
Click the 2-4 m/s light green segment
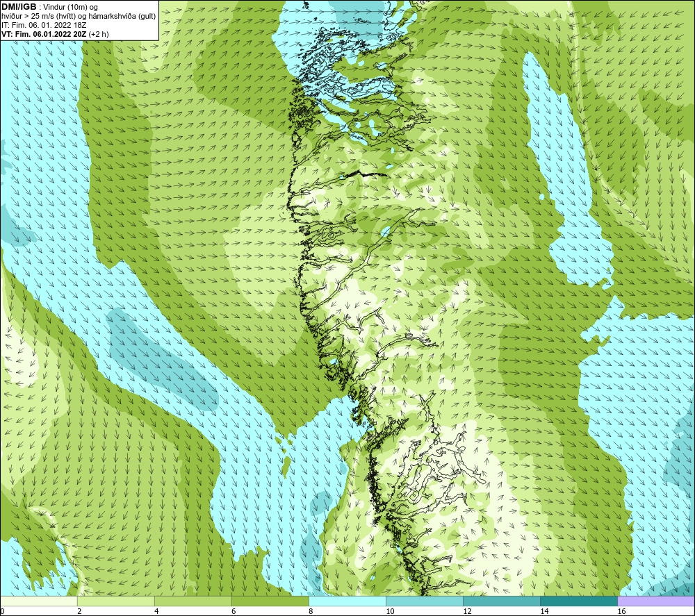click(115, 601)
